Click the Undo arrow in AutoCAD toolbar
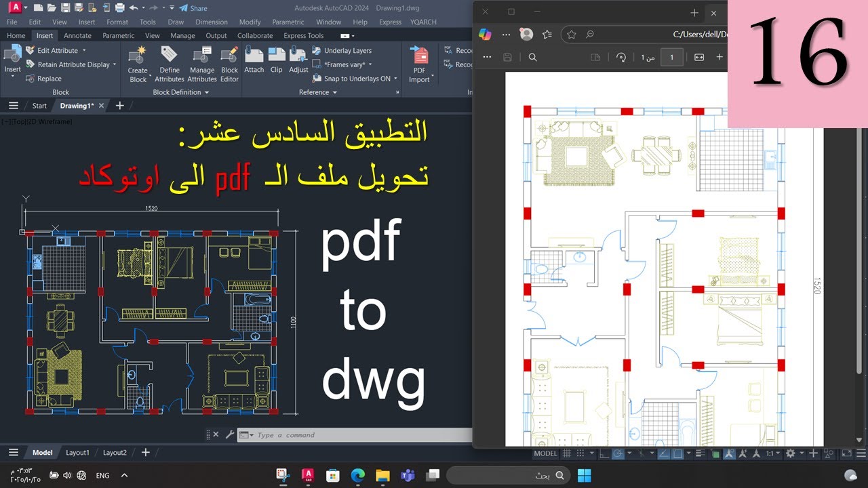The width and height of the screenshot is (868, 488). [133, 8]
